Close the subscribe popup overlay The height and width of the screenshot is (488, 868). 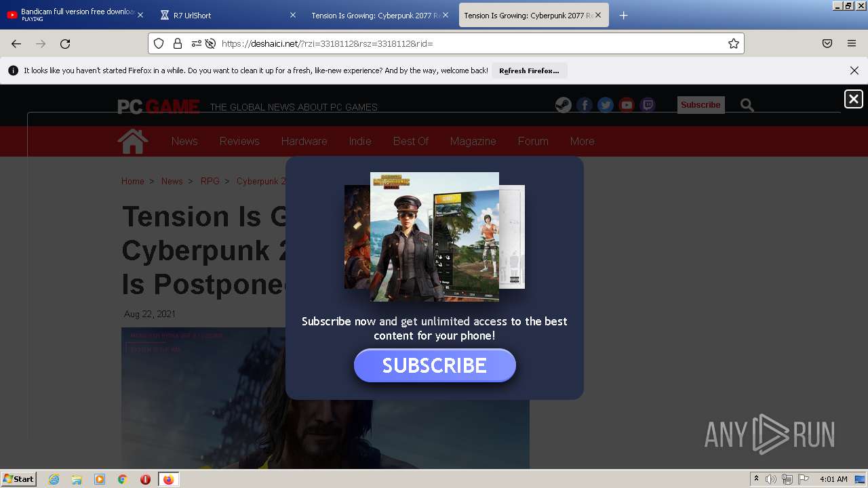[854, 99]
